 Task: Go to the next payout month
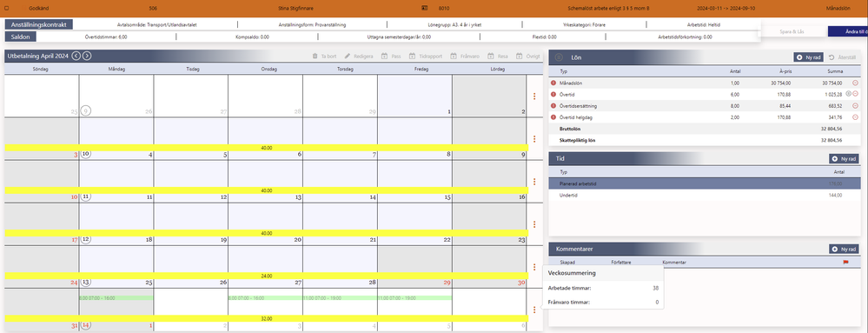87,56
